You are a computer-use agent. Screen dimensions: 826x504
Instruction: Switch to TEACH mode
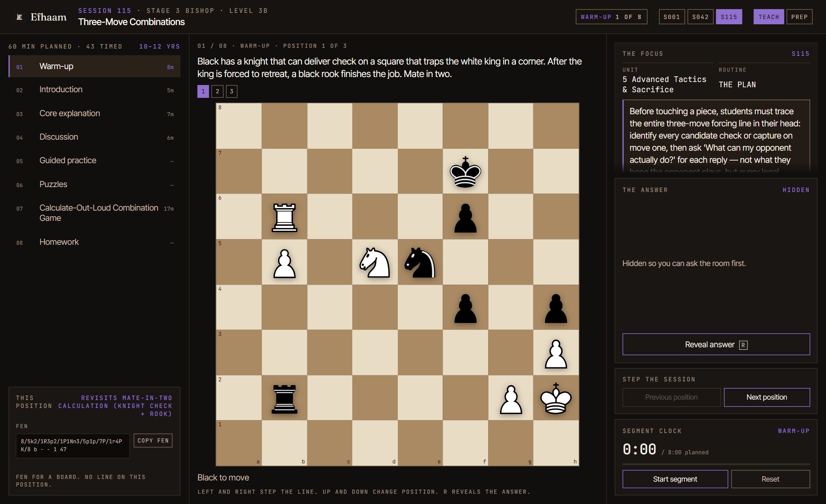769,17
